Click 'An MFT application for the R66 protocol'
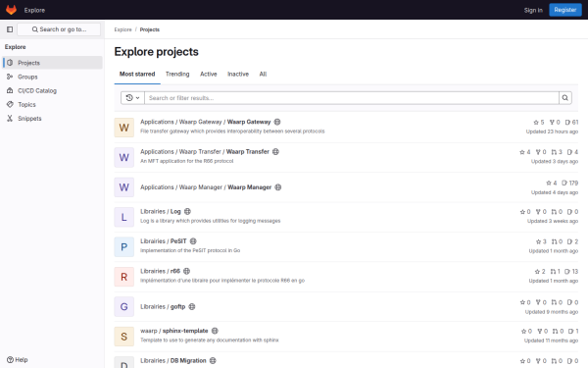Viewport: 588px width, 368px height. pyautogui.click(x=187, y=161)
